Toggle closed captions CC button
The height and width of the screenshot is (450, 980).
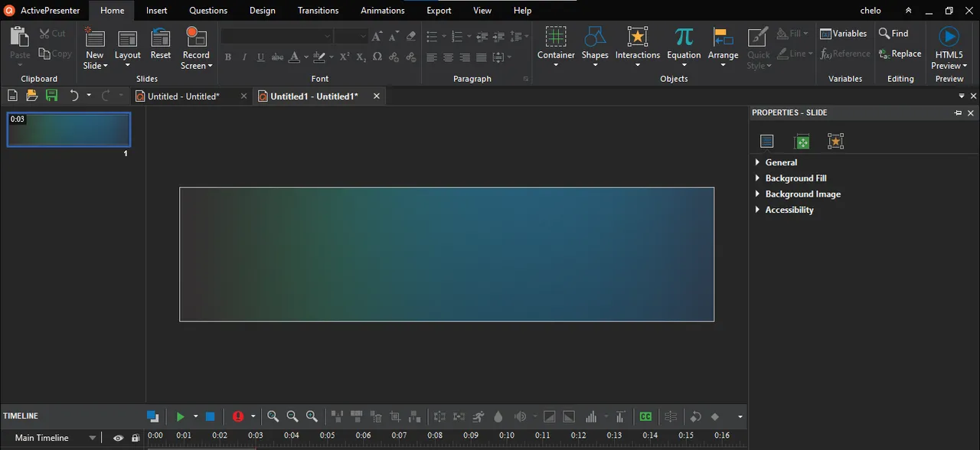click(x=645, y=416)
